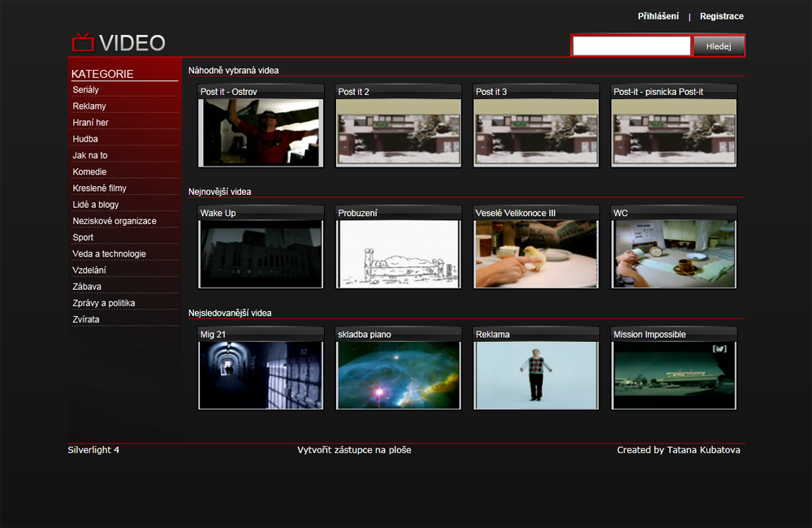Click the Náhodně vybraná videa heading
Image resolution: width=812 pixels, height=528 pixels.
pos(234,71)
